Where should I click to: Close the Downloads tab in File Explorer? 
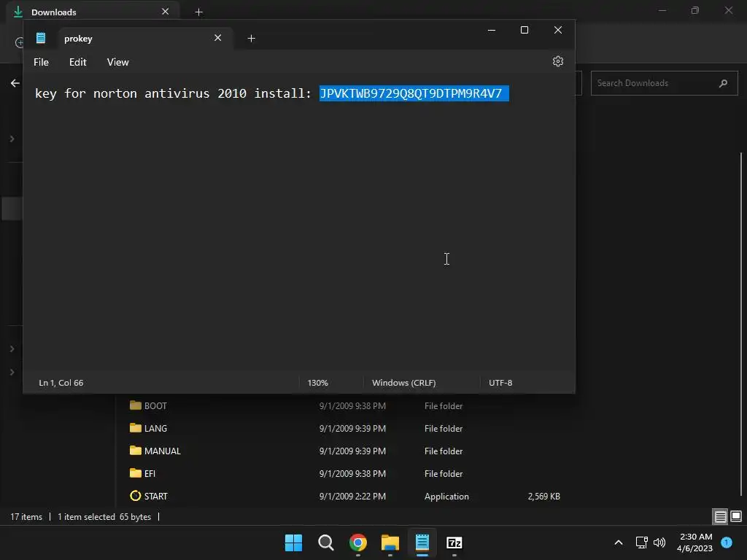[166, 12]
